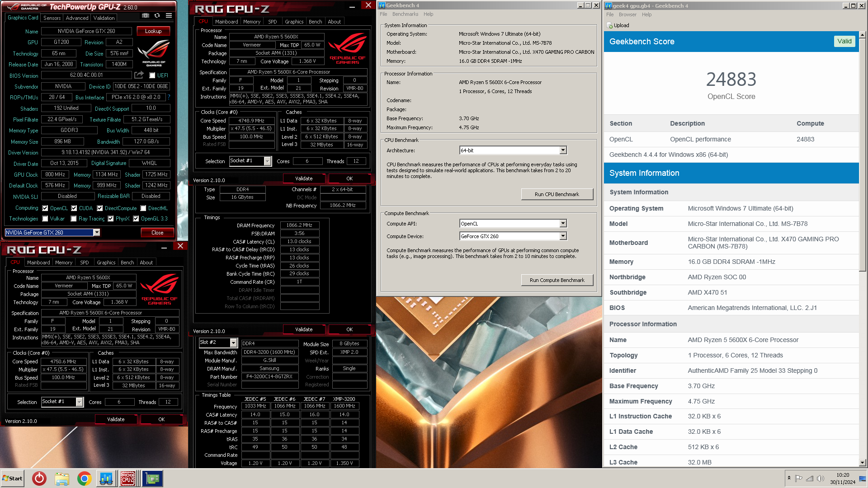Open the GPU-Z hamburger menu

[x=169, y=15]
